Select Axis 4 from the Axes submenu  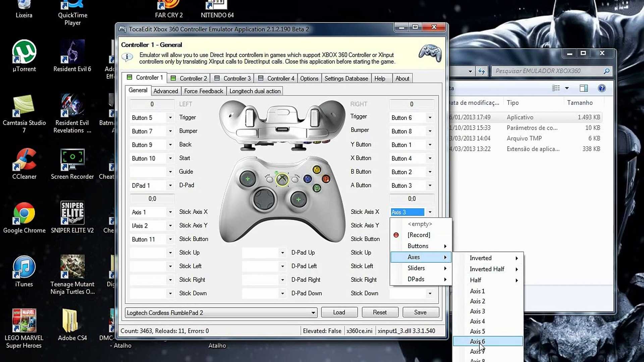click(488, 321)
